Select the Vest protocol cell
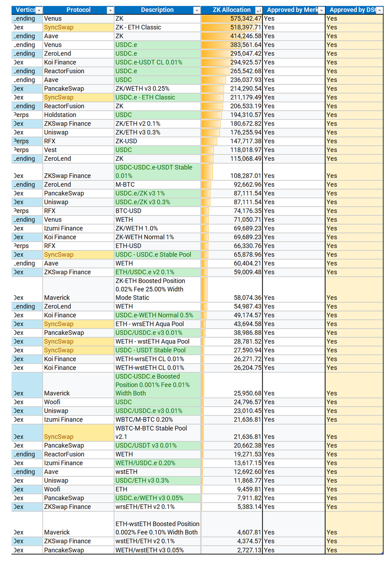 pos(78,150)
